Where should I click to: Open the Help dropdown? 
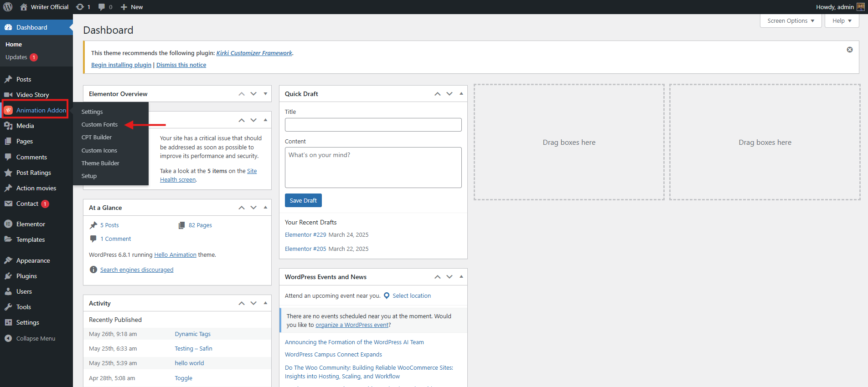click(842, 21)
